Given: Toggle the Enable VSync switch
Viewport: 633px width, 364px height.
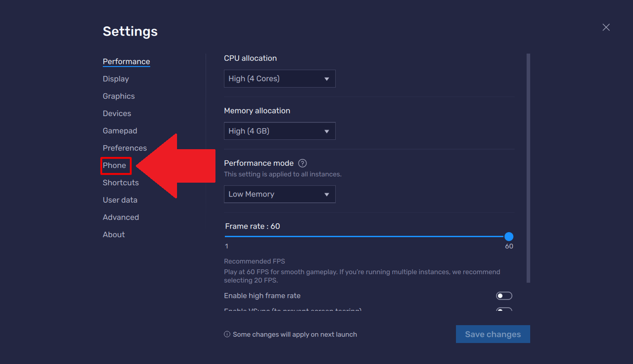Looking at the screenshot, I should click(504, 310).
